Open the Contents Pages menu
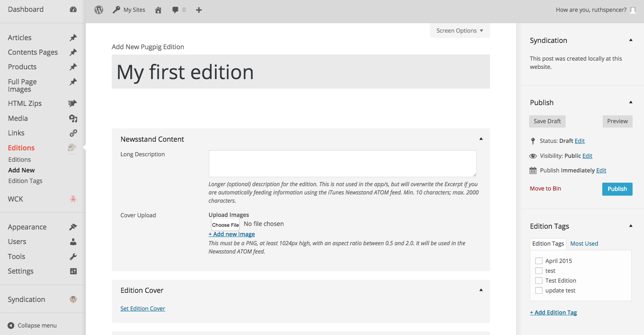 click(33, 52)
